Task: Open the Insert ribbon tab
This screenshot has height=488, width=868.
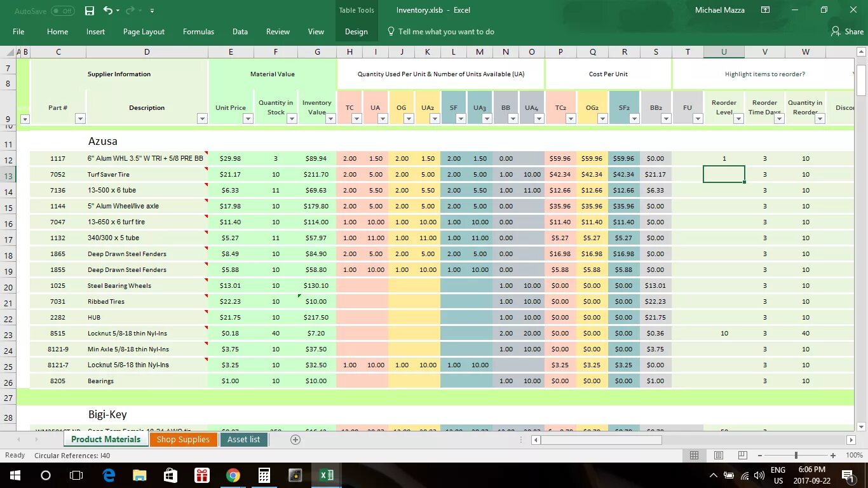Action: (x=96, y=32)
